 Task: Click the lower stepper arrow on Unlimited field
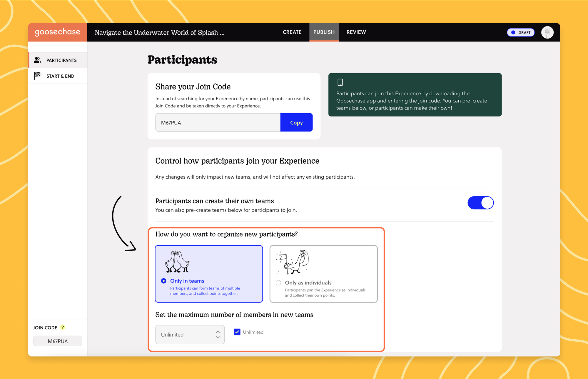point(218,338)
